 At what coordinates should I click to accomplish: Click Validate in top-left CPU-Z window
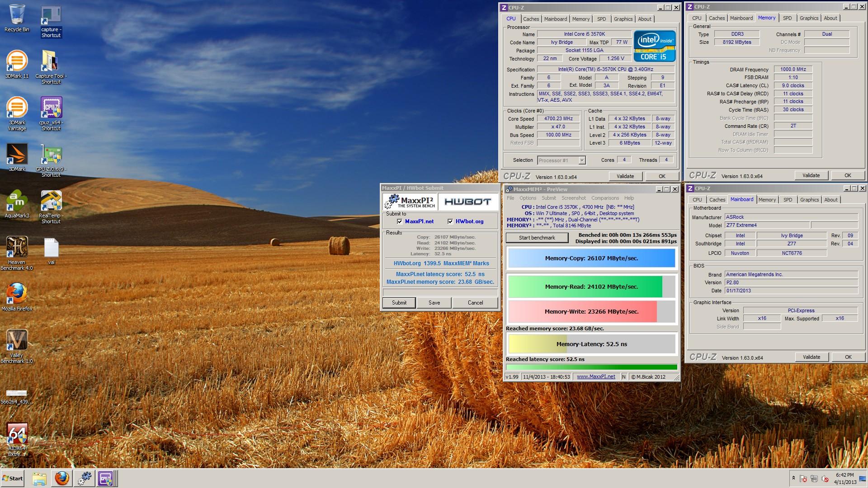click(x=625, y=176)
